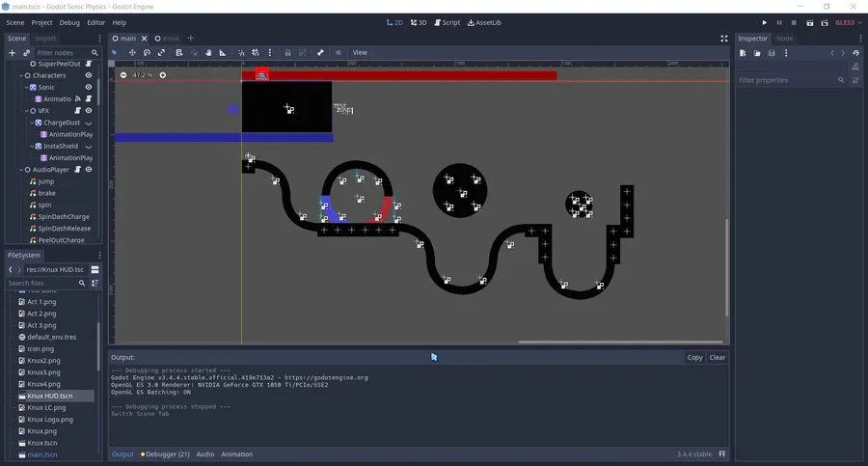Switch to the Import dock tab
Image resolution: width=868 pixels, height=466 pixels.
click(x=45, y=39)
